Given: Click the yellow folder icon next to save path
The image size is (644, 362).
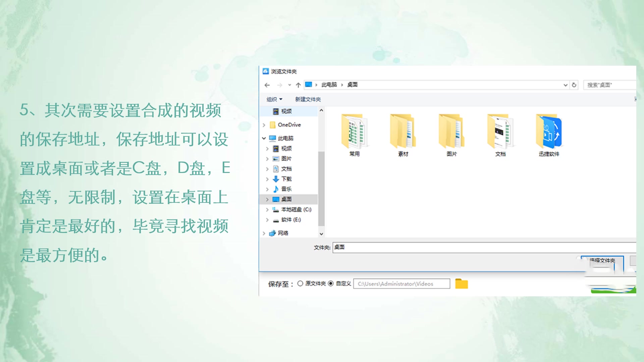Looking at the screenshot, I should pyautogui.click(x=462, y=283).
